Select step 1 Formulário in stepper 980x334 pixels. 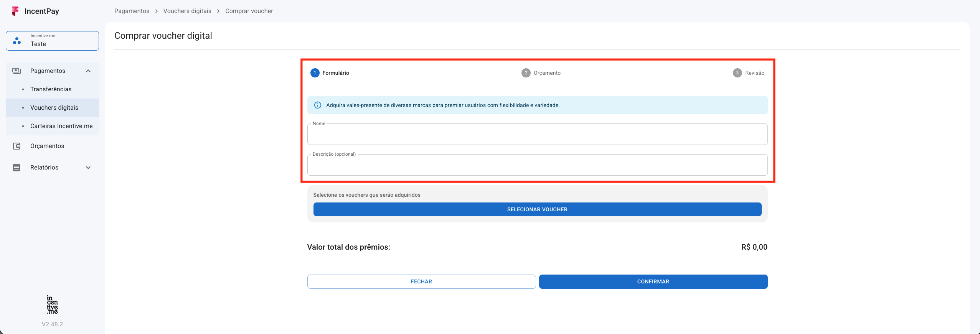(330, 73)
